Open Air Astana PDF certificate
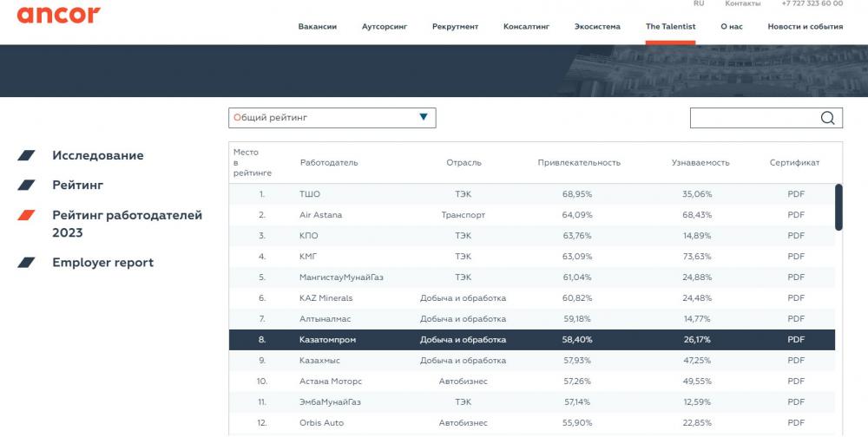868x437 pixels. (x=795, y=215)
